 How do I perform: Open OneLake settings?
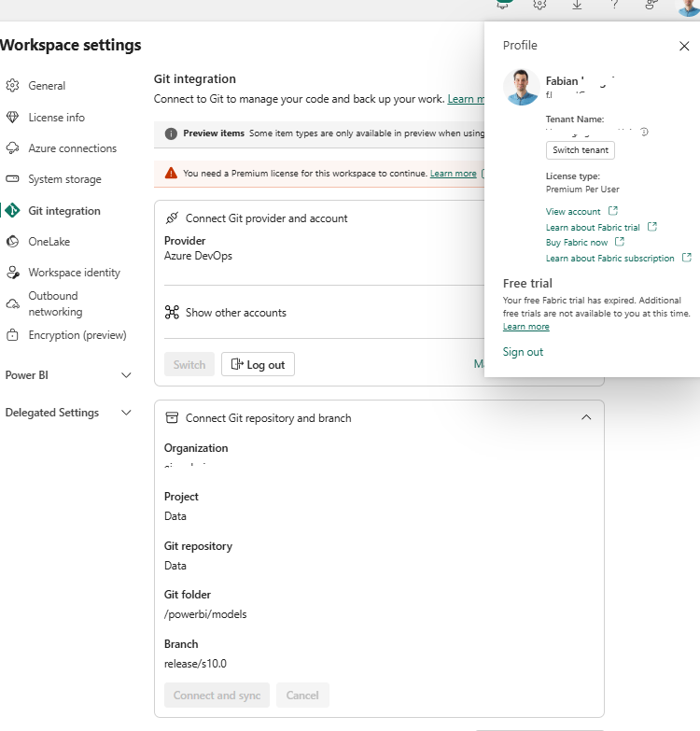(49, 242)
